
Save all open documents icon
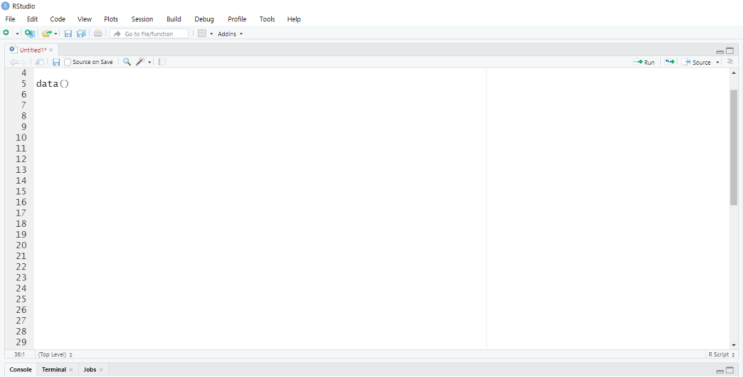pos(81,33)
